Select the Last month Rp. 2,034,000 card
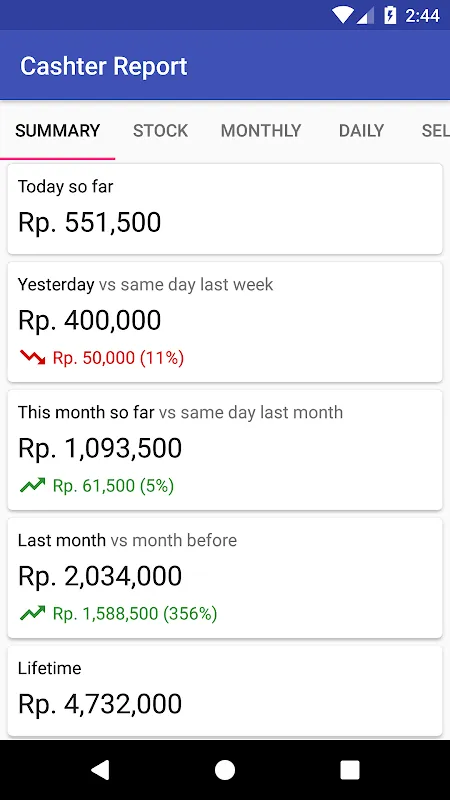 225,578
